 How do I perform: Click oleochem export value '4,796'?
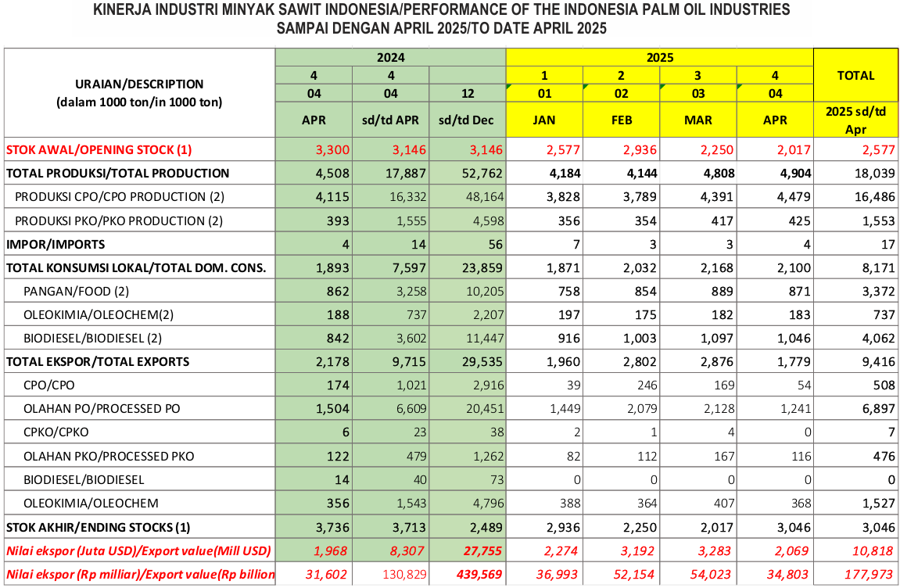(489, 504)
